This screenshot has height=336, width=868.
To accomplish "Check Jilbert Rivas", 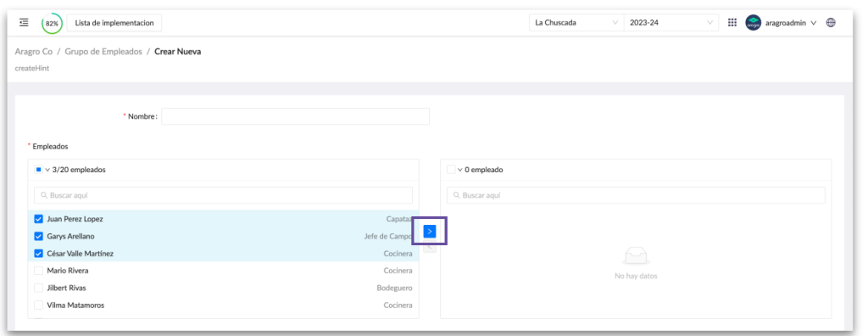I will tap(38, 288).
